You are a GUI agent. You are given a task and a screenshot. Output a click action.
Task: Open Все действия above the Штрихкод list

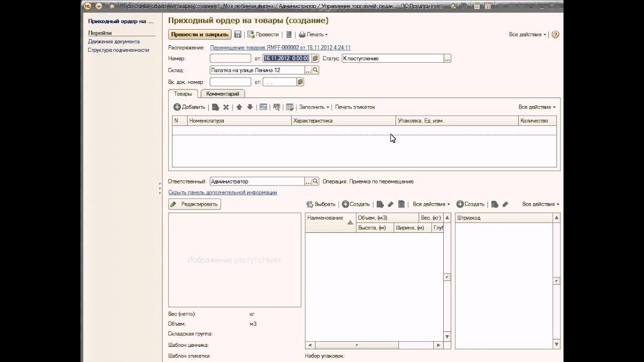point(540,204)
